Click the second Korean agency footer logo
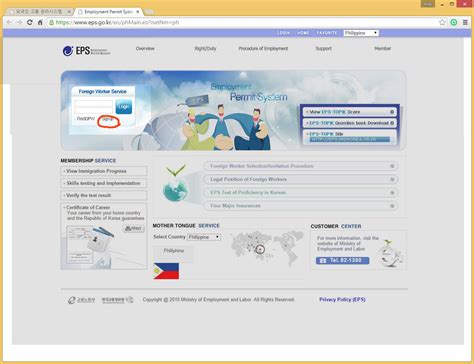The width and height of the screenshot is (474, 364). tap(117, 300)
